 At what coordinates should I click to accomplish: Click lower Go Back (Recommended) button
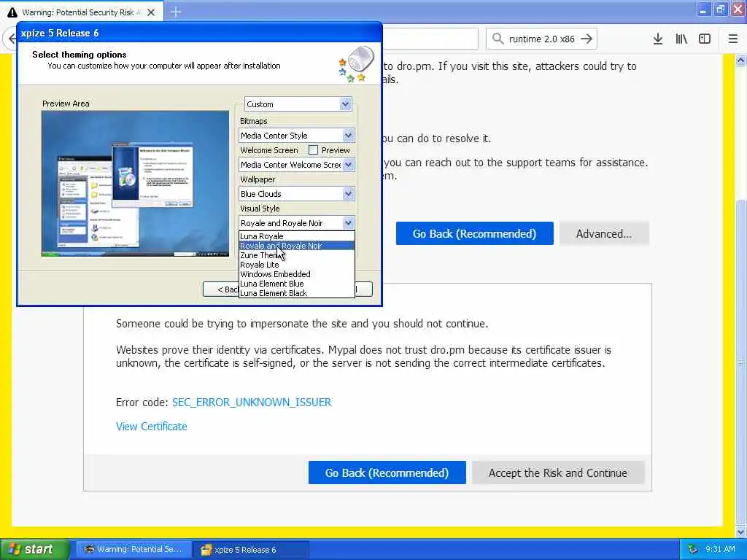click(x=387, y=472)
